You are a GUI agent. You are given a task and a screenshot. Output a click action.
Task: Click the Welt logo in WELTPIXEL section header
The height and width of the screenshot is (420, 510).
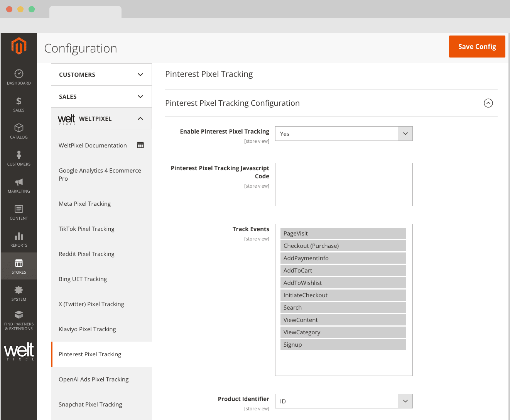click(x=66, y=119)
